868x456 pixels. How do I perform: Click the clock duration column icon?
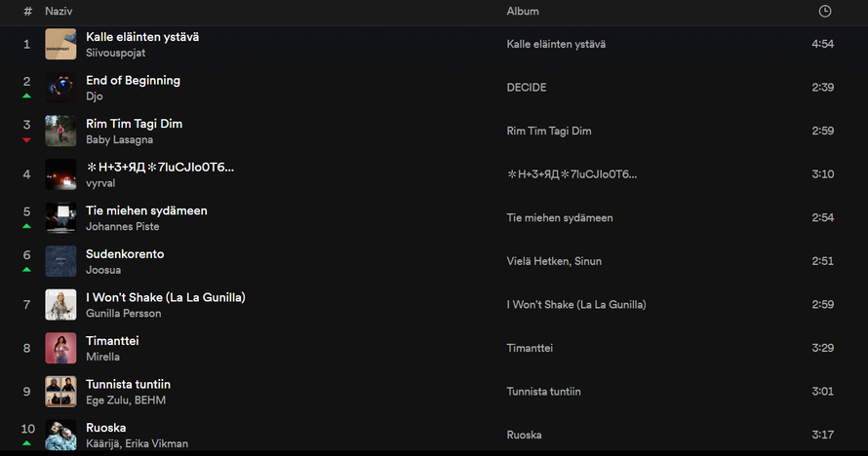click(x=825, y=11)
